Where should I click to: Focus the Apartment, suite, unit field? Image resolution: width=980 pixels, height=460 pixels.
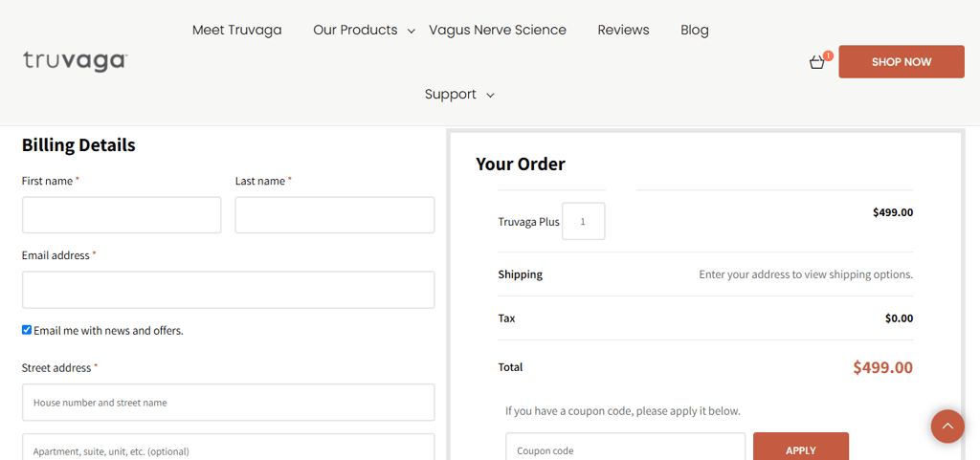point(228,449)
